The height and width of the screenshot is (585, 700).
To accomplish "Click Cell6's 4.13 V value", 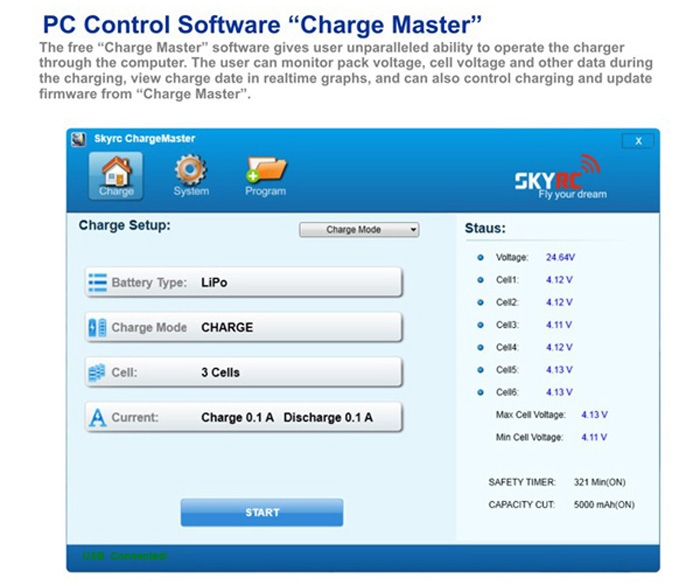I will (x=559, y=392).
